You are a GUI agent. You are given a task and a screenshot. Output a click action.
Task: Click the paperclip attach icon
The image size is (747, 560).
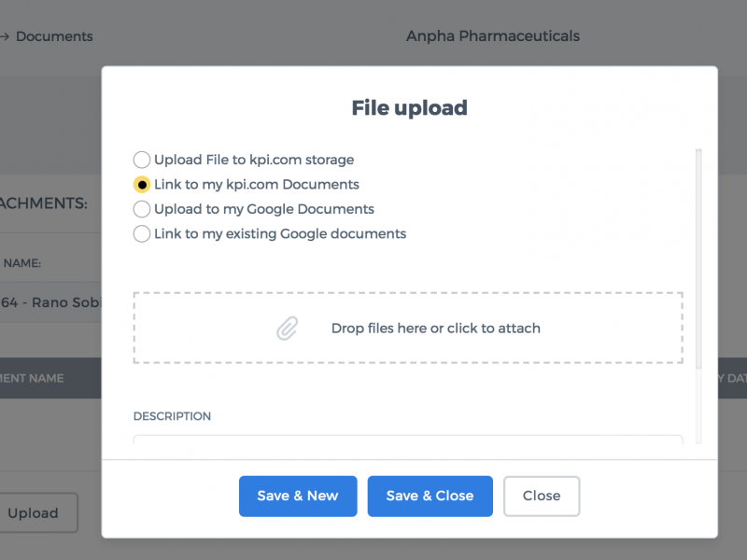(288, 329)
